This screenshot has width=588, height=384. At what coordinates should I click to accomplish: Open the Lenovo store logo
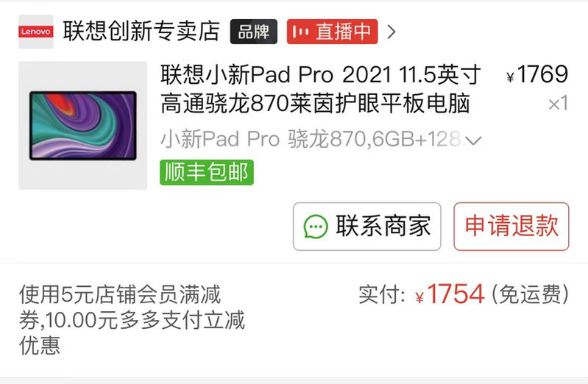click(35, 32)
